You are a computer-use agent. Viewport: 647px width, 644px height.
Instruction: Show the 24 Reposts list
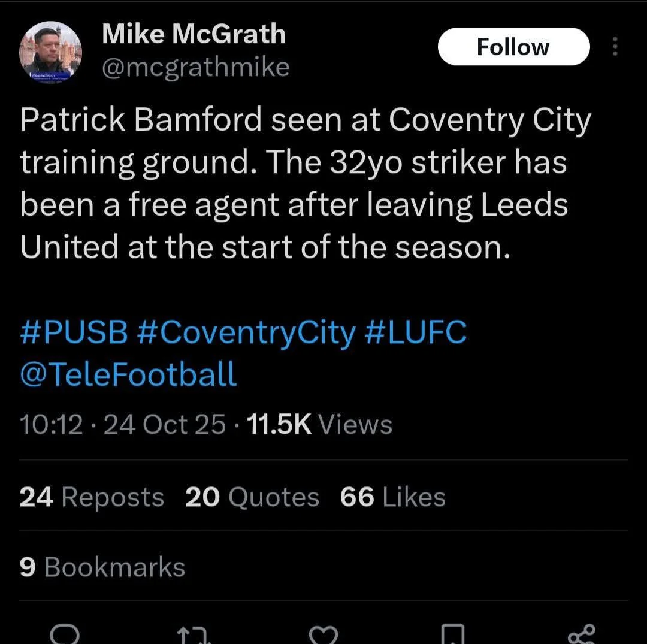pos(92,497)
